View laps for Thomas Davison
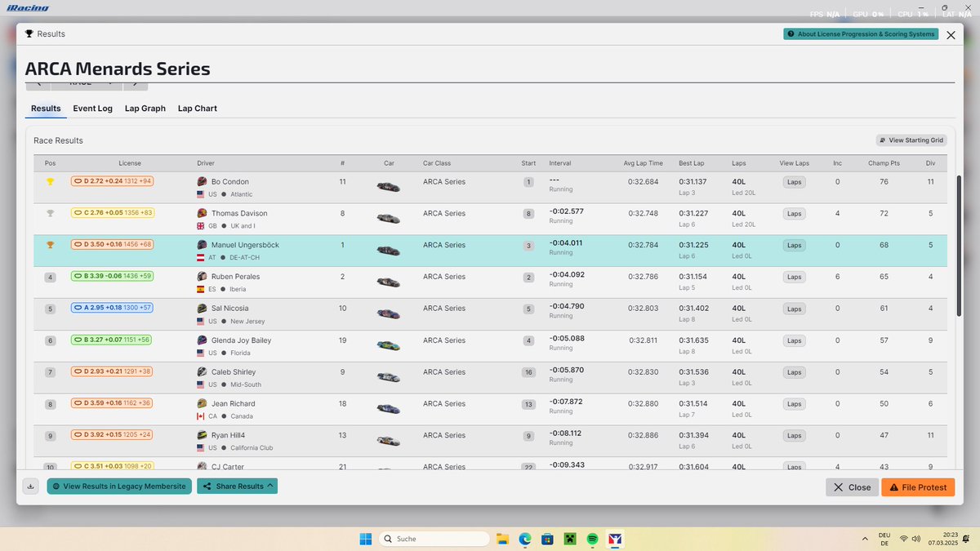This screenshot has height=551, width=980. [x=794, y=214]
